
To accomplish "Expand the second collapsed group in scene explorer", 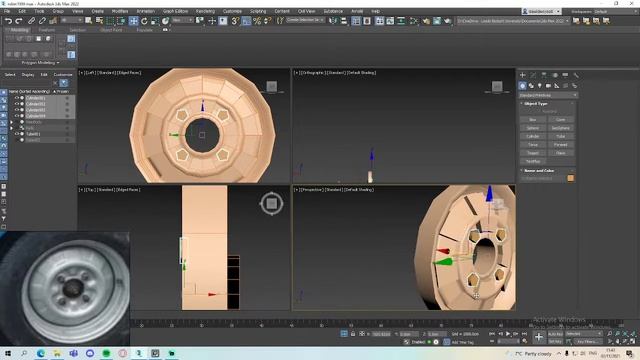I will [11, 128].
